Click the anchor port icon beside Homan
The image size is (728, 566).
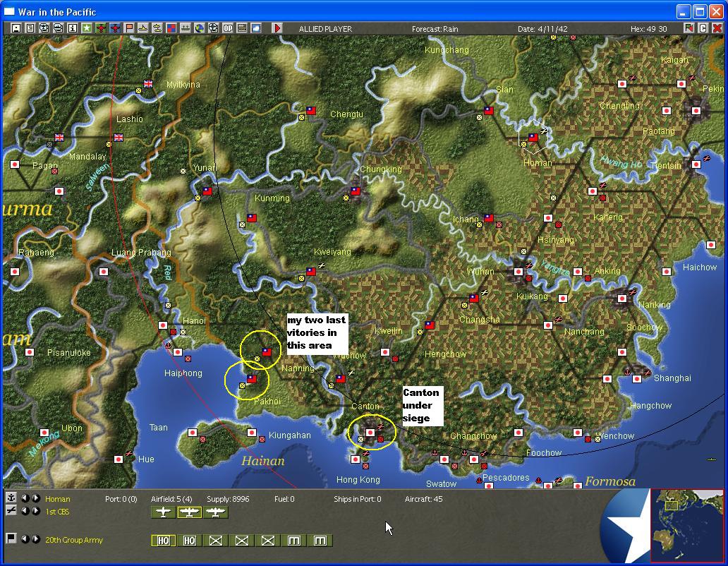[x=11, y=498]
